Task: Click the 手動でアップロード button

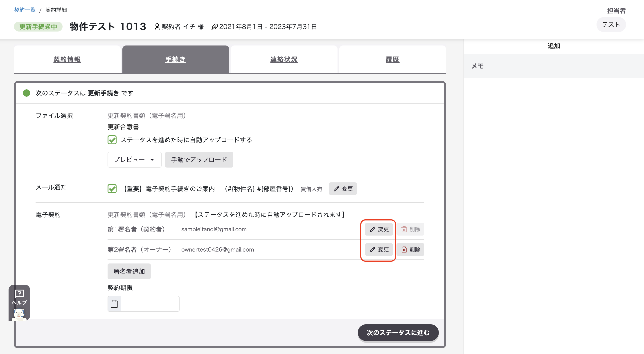Action: point(199,160)
